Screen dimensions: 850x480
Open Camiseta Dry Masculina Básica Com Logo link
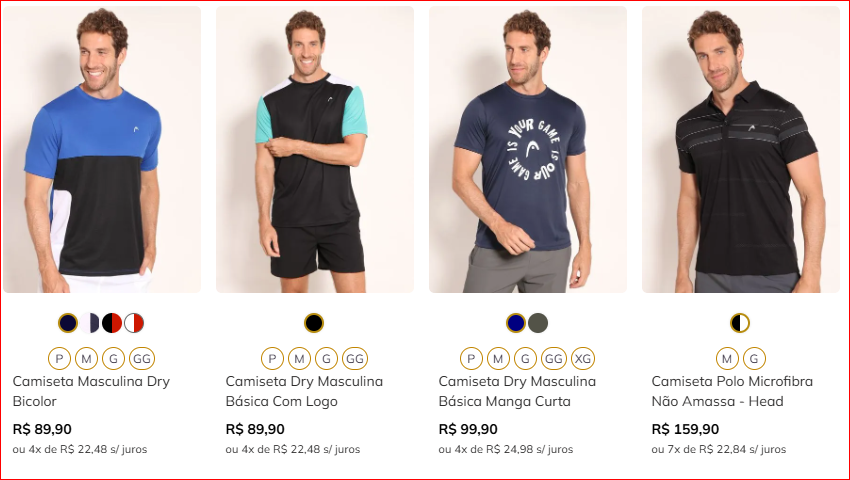pyautogui.click(x=304, y=391)
